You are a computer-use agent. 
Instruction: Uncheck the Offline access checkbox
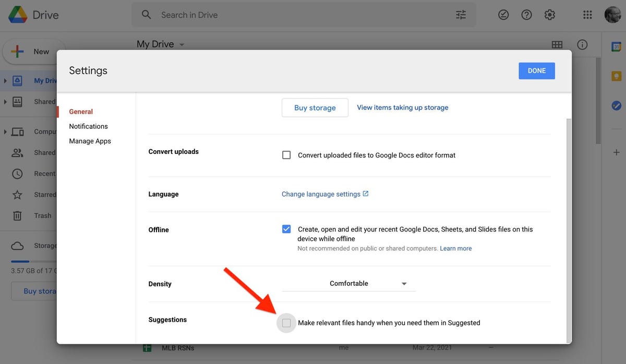click(x=286, y=229)
